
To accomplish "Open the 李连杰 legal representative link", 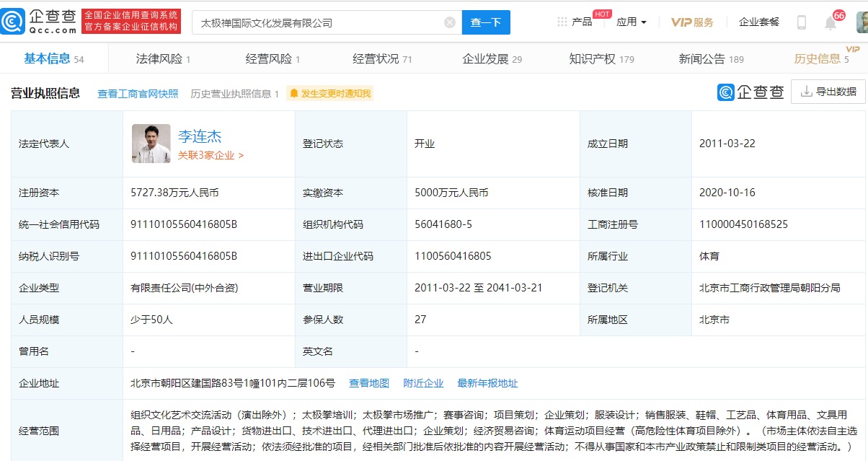I will pos(200,136).
